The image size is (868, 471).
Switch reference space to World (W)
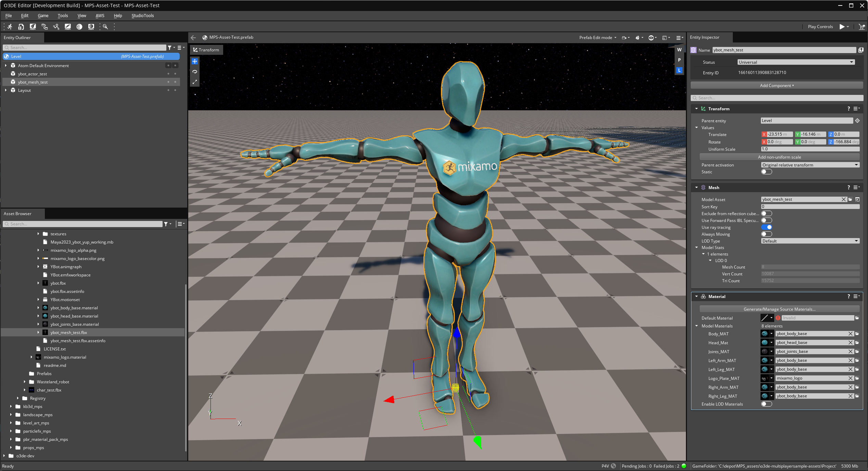[x=679, y=50]
